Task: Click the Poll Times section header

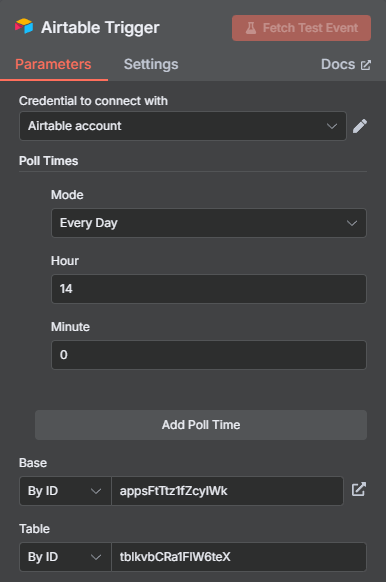Action: 49,161
